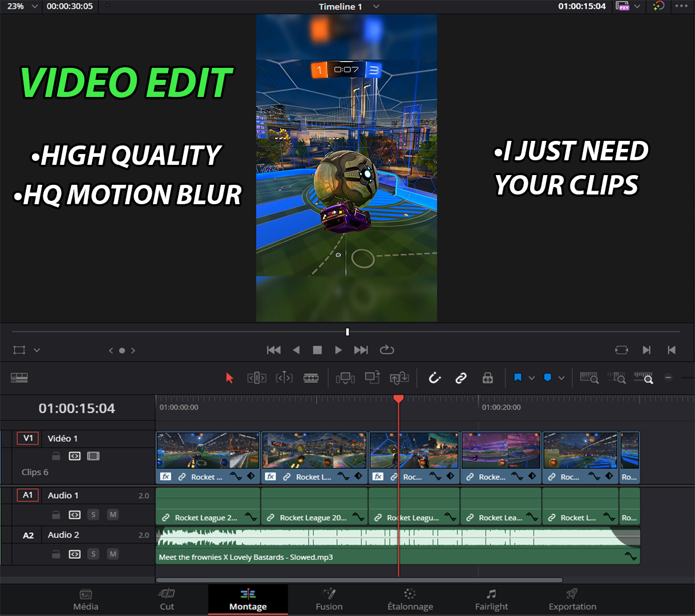This screenshot has width=695, height=616.
Task: Go to previous edit in viewer
Action: [672, 350]
